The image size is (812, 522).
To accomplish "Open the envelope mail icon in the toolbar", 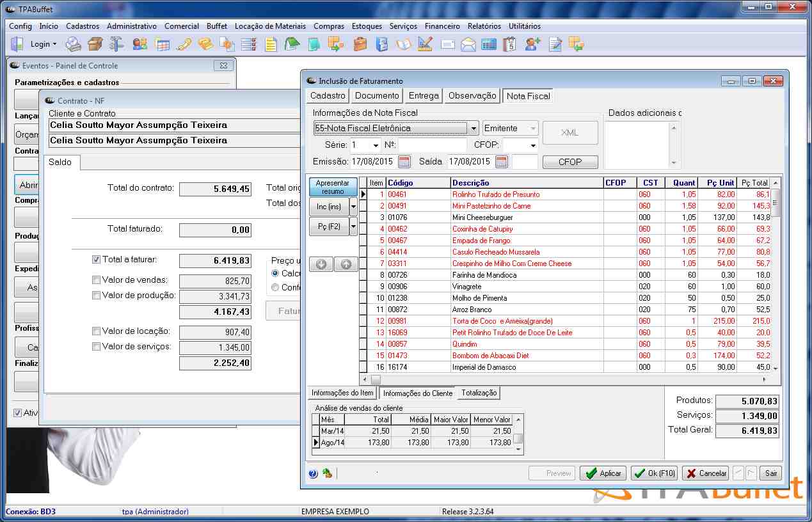I will (x=468, y=44).
